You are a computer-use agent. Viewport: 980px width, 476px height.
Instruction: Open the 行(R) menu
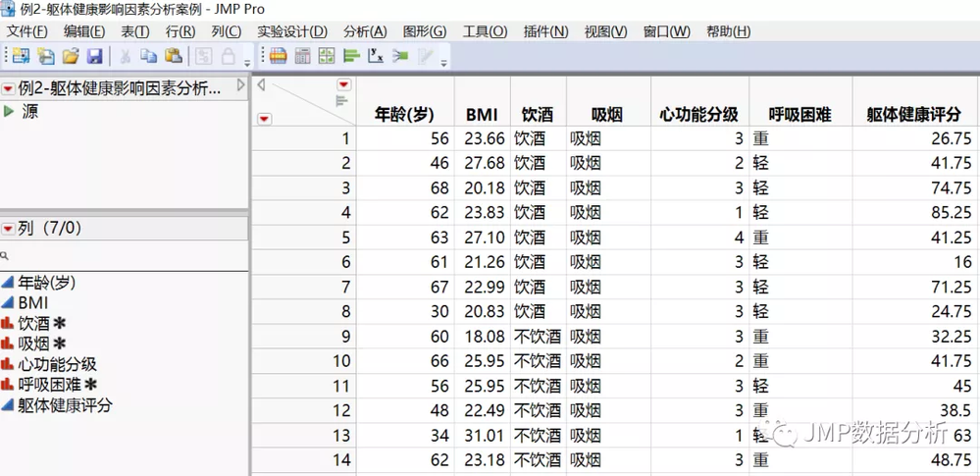click(180, 31)
